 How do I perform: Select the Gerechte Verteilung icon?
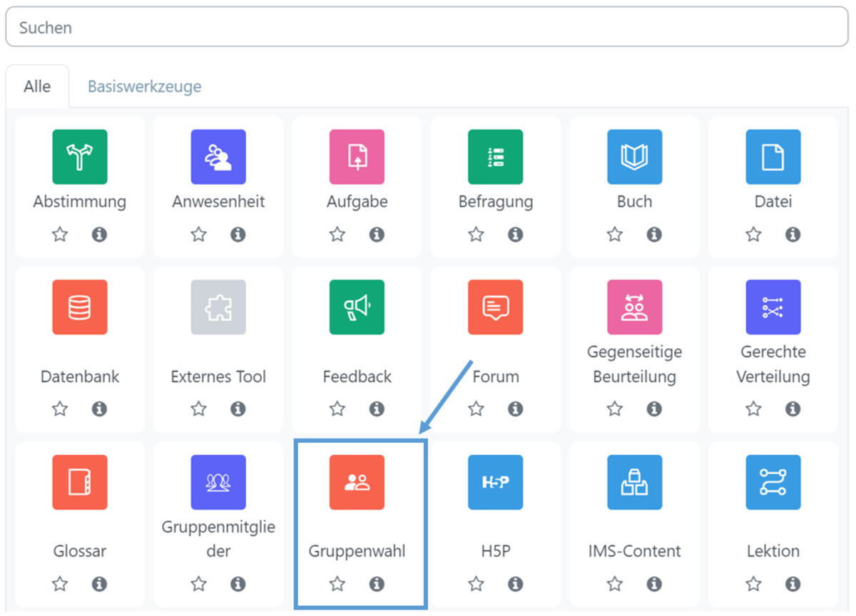pos(773,307)
